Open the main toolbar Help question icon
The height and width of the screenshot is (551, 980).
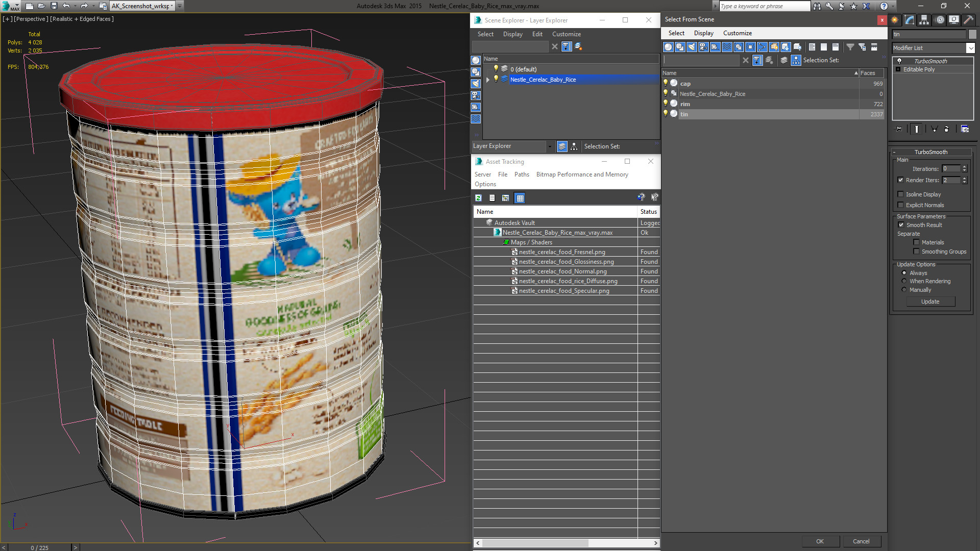point(884,6)
